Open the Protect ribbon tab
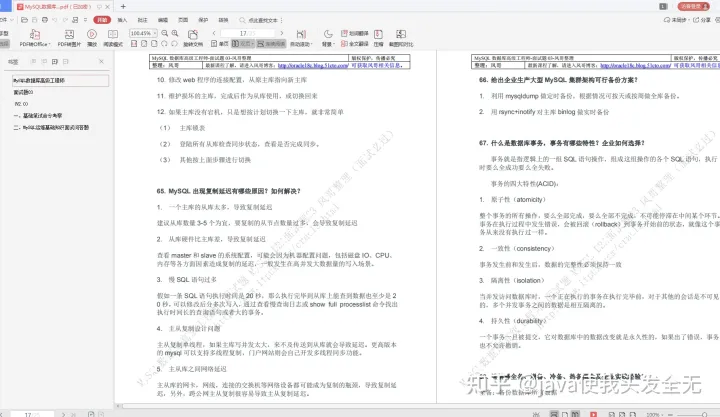Image resolution: width=720 pixels, height=417 pixels. click(203, 20)
